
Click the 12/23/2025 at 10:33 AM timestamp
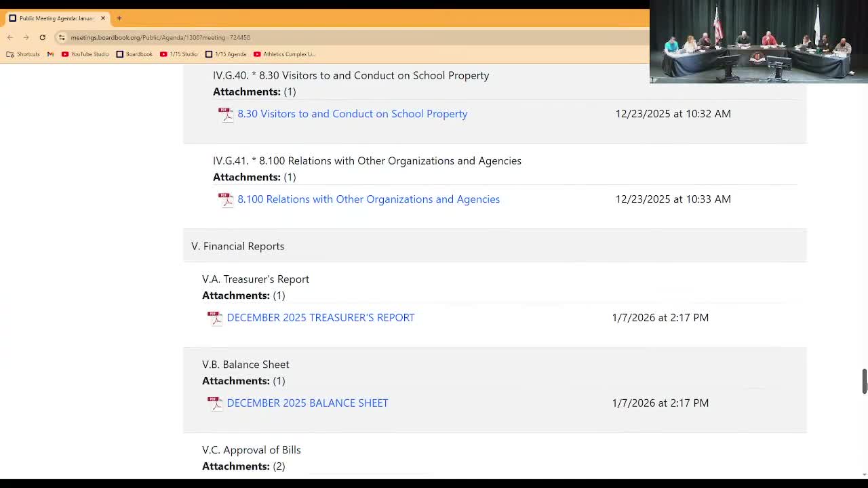coord(673,199)
